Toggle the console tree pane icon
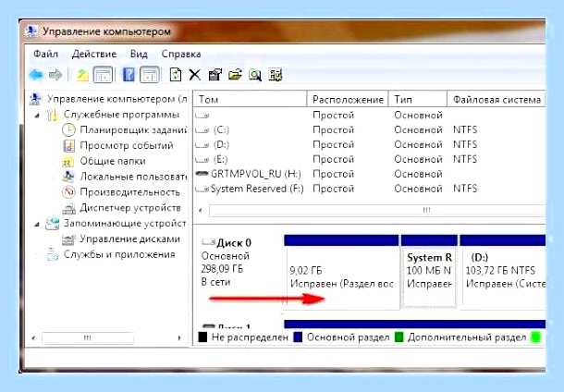 [103, 75]
